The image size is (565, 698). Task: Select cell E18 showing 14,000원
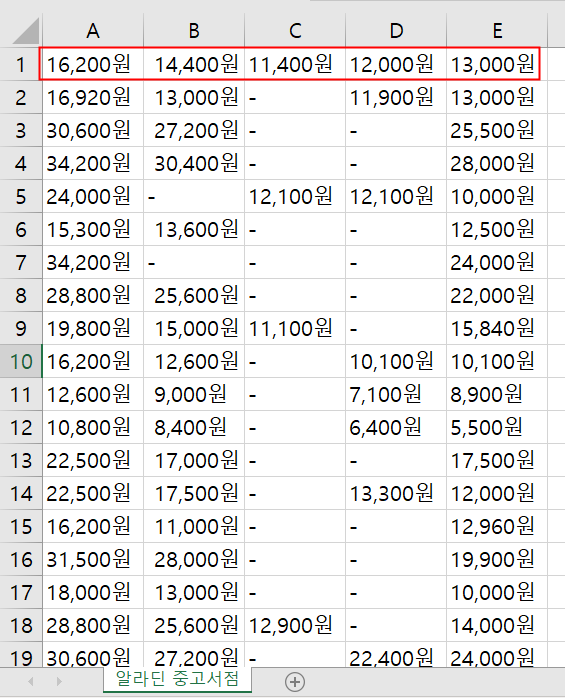click(x=497, y=625)
